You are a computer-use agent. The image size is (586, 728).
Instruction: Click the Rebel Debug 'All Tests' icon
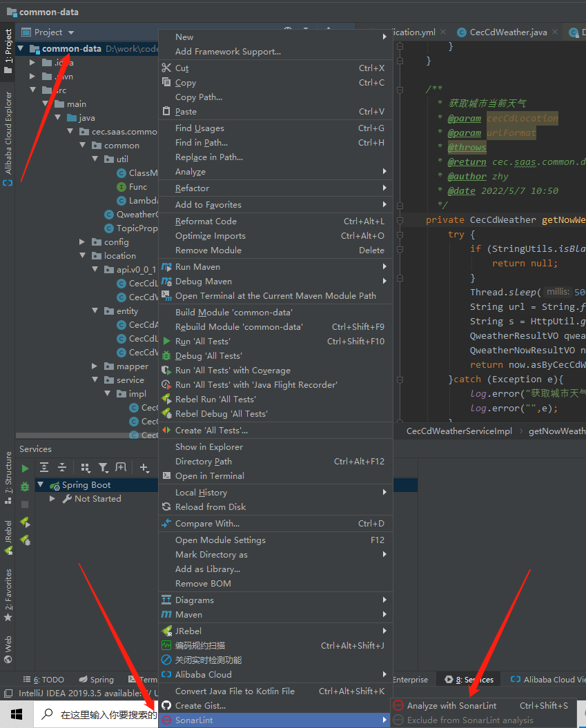pyautogui.click(x=166, y=413)
